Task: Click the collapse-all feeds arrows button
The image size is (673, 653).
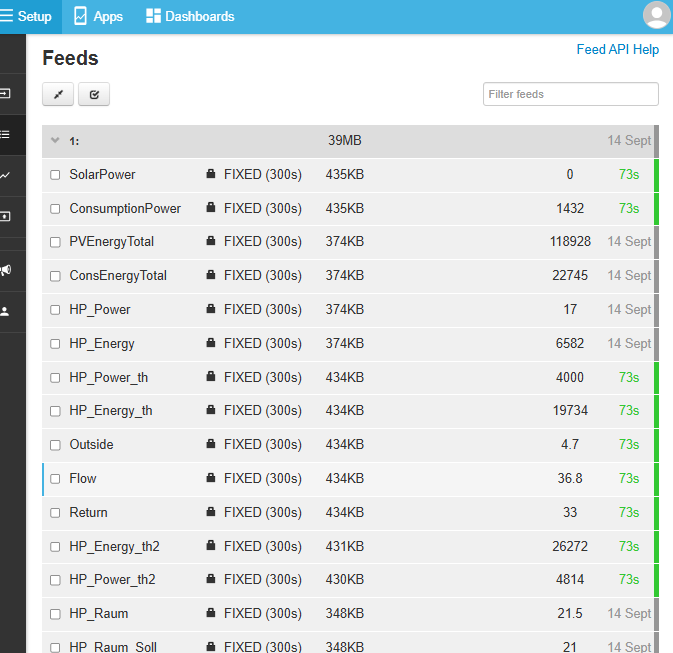Action: click(x=58, y=94)
